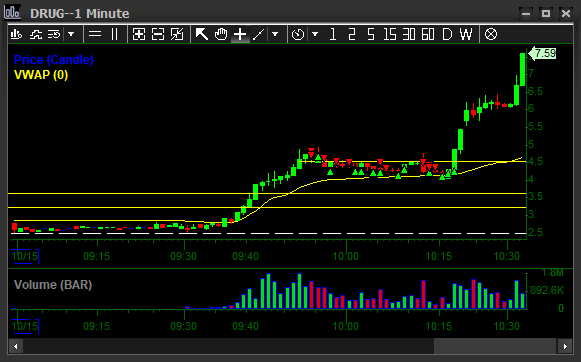Image resolution: width=581 pixels, height=362 pixels.
Task: Click the circled X clear icon
Action: point(491,34)
